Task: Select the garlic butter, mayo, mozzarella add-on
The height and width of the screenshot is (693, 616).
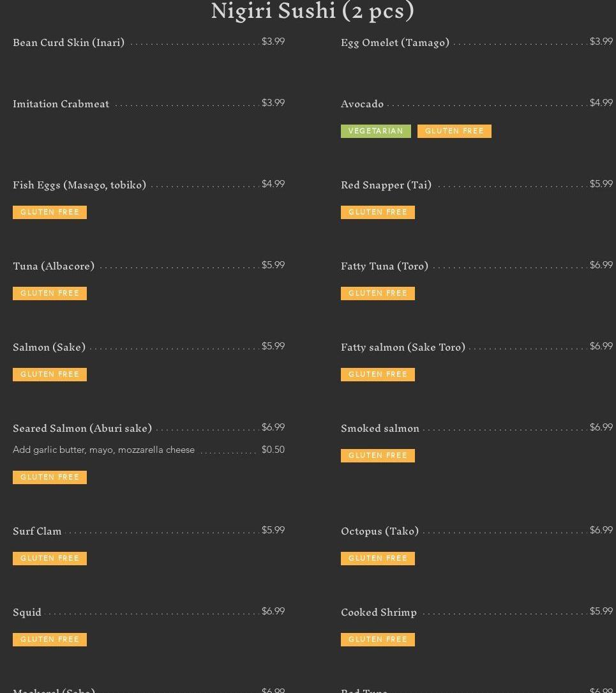Action: point(103,450)
